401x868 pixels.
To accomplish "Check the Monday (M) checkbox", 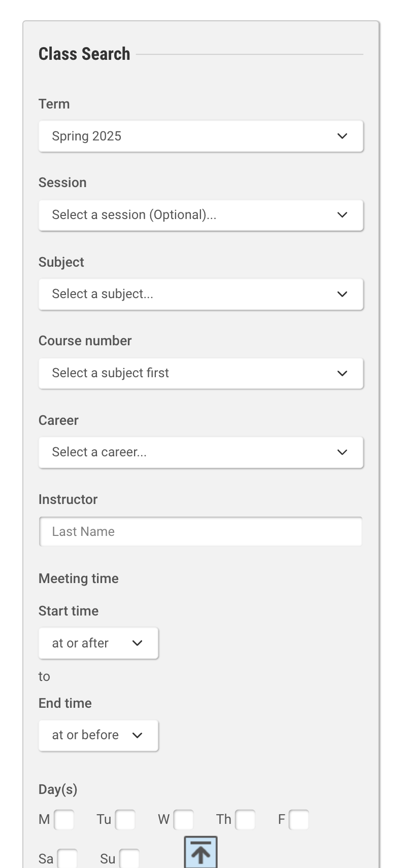I will [64, 820].
